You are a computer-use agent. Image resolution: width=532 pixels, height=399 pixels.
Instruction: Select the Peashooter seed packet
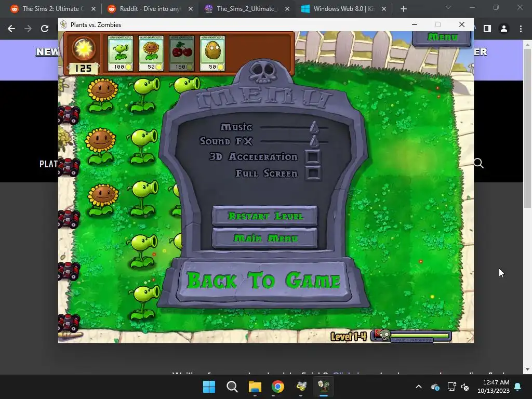(x=120, y=53)
